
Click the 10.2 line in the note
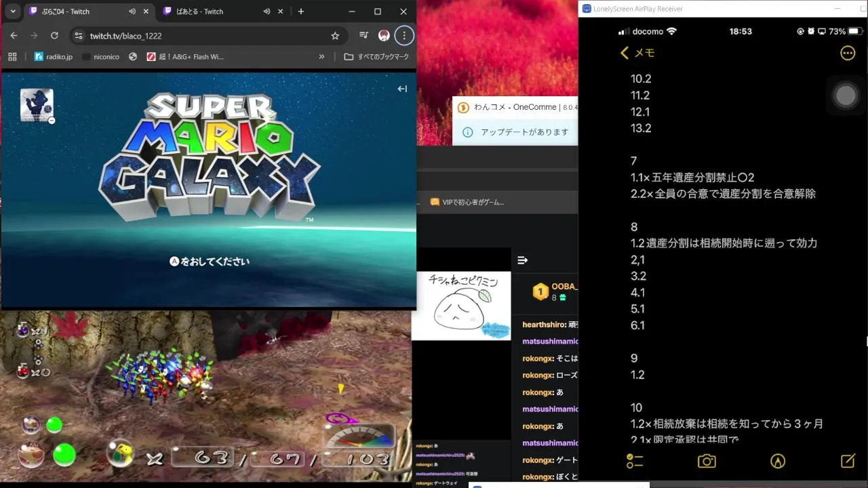[641, 79]
